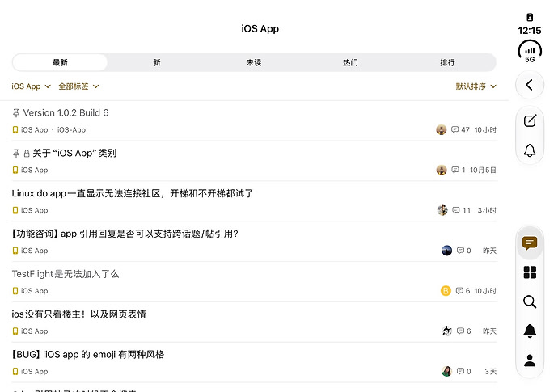Compose a new topic with pencil icon

530,120
